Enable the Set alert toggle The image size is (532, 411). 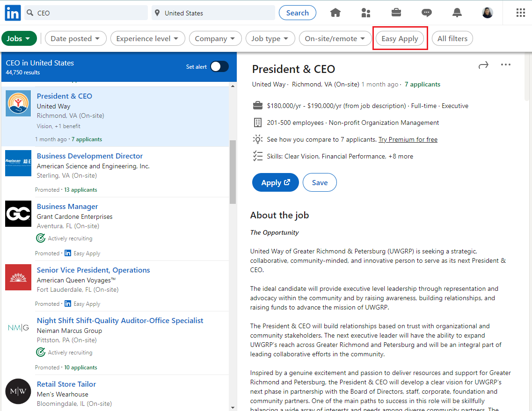tap(219, 66)
